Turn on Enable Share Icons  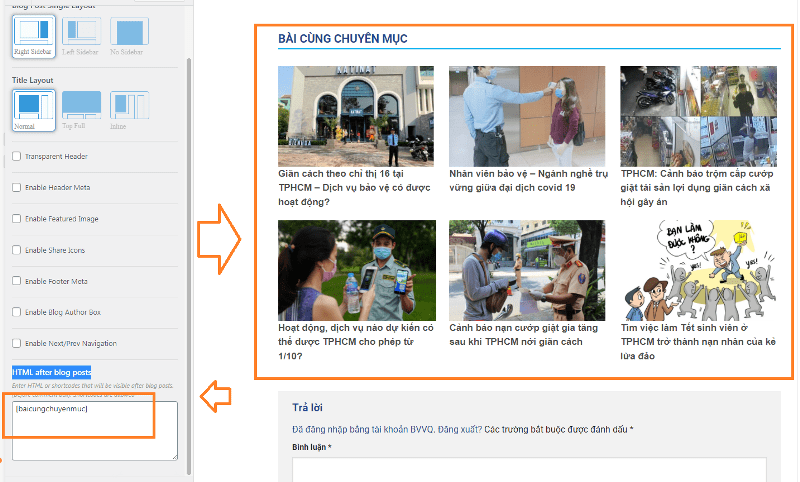click(x=16, y=249)
